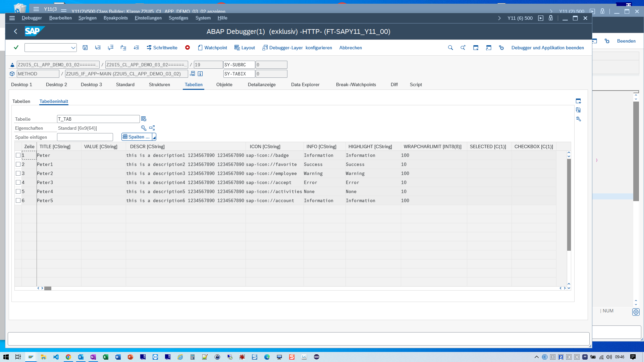
Task: Select checkbox for row 1 Peter
Action: [x=18, y=155]
